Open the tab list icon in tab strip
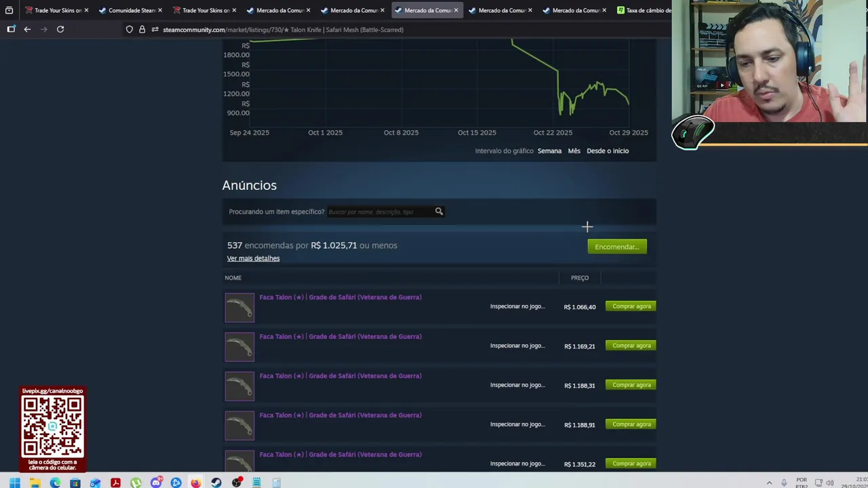The image size is (868, 488). [9, 10]
